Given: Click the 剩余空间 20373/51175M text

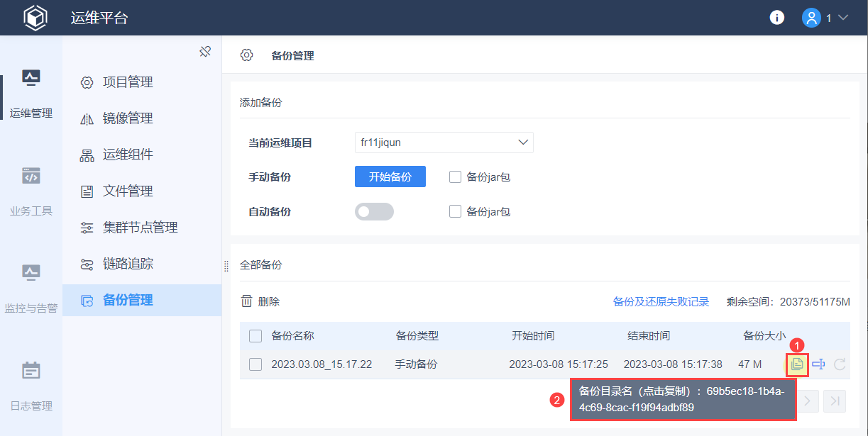Looking at the screenshot, I should coord(788,301).
